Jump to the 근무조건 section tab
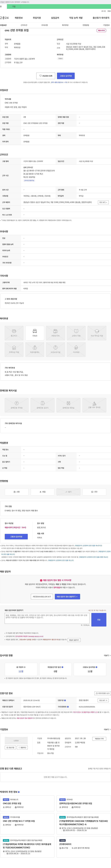This screenshot has width=111, height=868. click(x=24, y=25)
